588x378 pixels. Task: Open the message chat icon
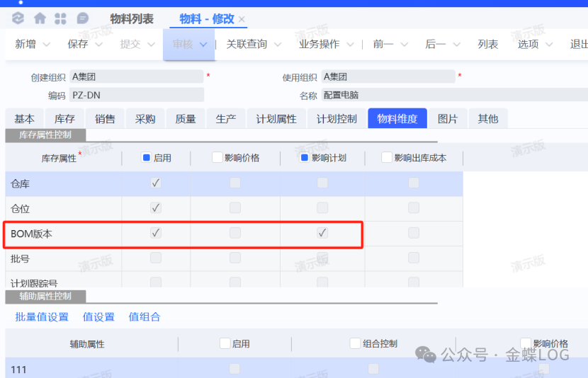point(83,18)
